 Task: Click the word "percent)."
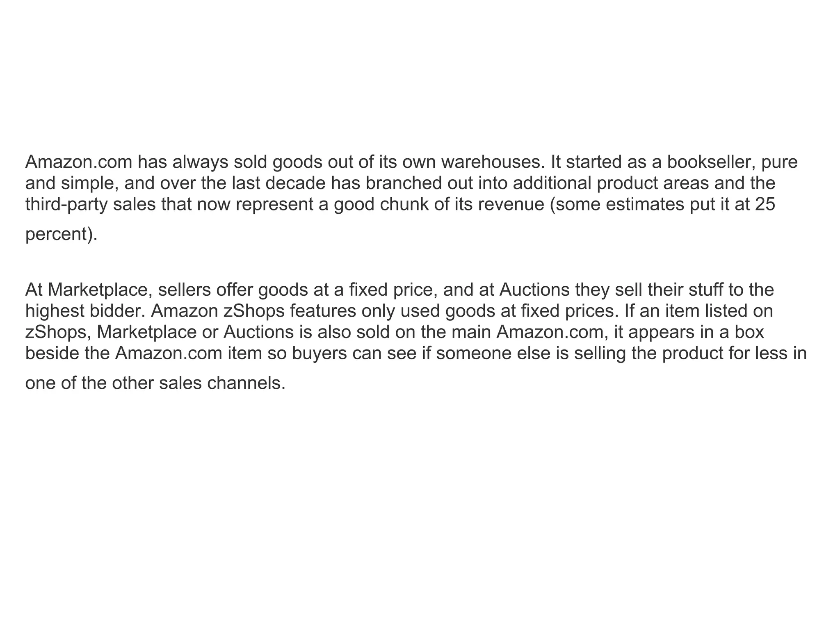tap(62, 234)
